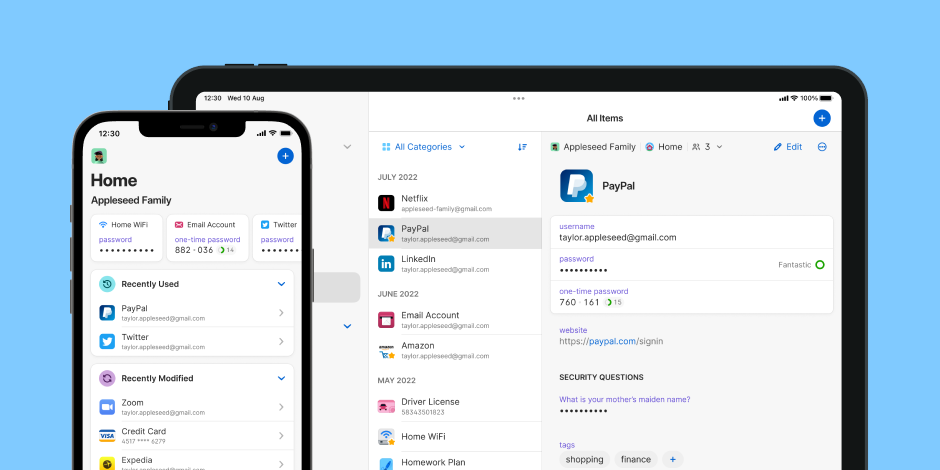Select the LinkedIn icon in item list

386,263
